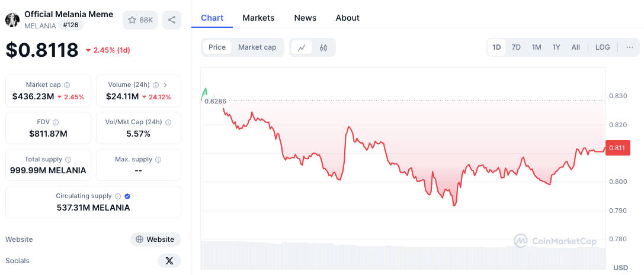
Task: Set chart range to 1M
Action: [x=536, y=47]
